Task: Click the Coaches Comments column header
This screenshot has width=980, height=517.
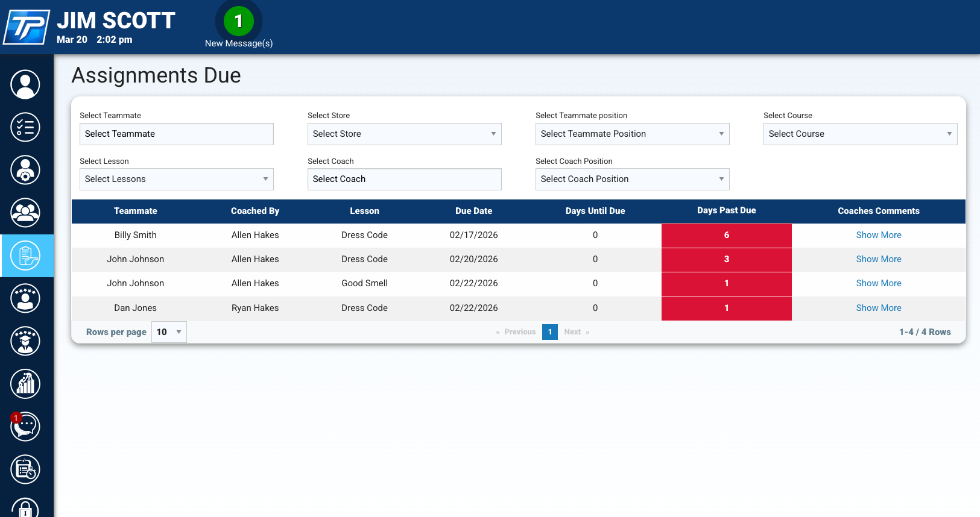Action: (x=879, y=211)
